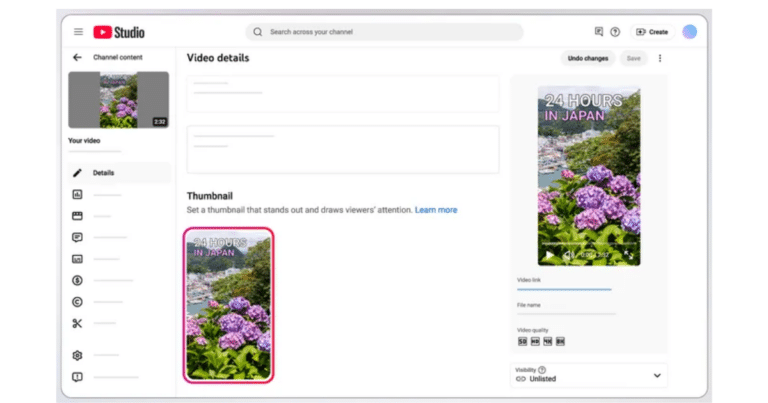Open the send feedback icon in header
768x403 pixels.
click(x=599, y=32)
